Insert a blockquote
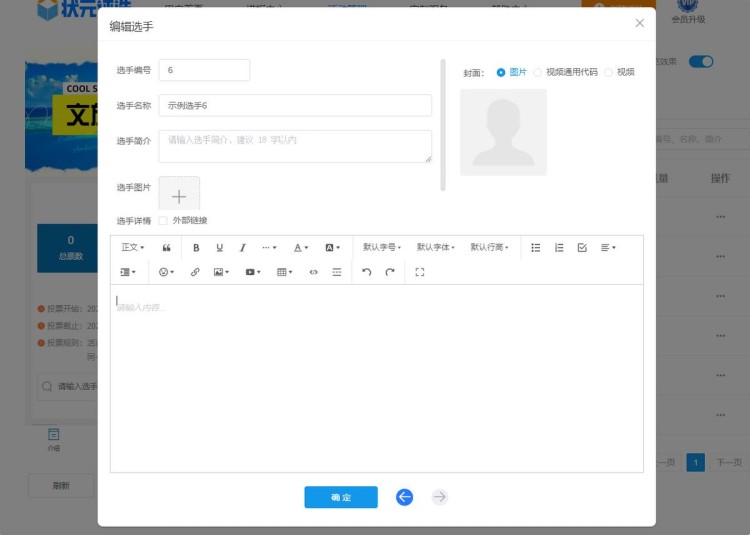Screen dimensions: 750x535 click(x=166, y=247)
